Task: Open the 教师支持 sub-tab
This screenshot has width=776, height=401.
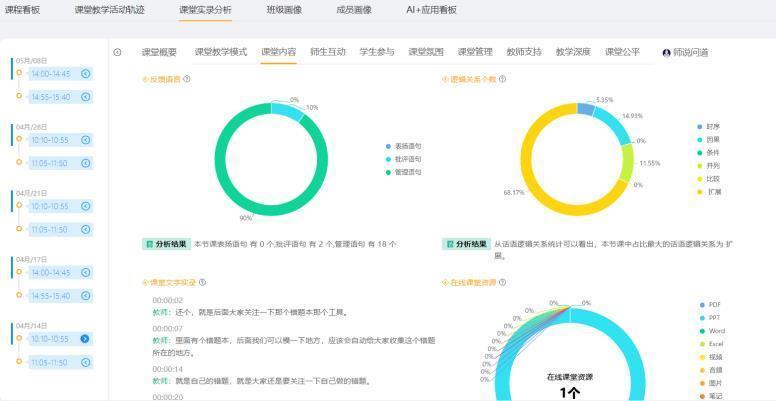Action: [x=524, y=52]
